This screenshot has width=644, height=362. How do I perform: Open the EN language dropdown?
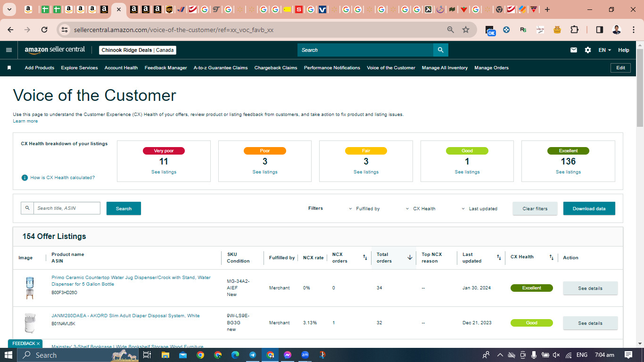click(x=604, y=50)
